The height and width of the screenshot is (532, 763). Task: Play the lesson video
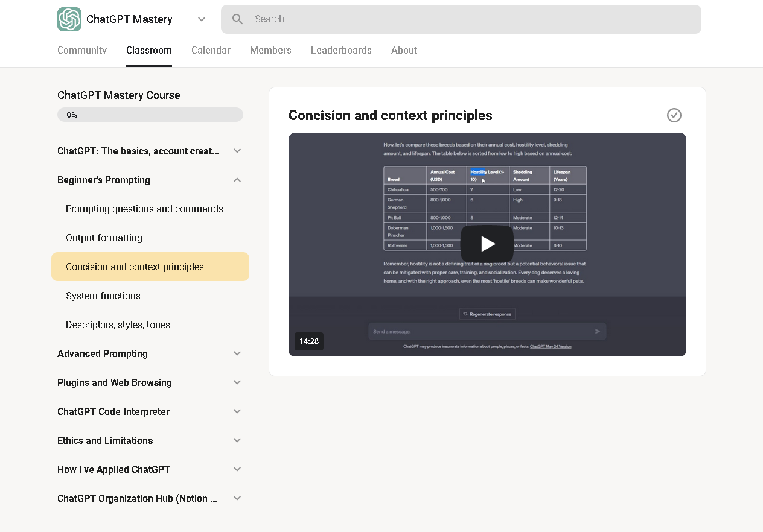(x=487, y=244)
